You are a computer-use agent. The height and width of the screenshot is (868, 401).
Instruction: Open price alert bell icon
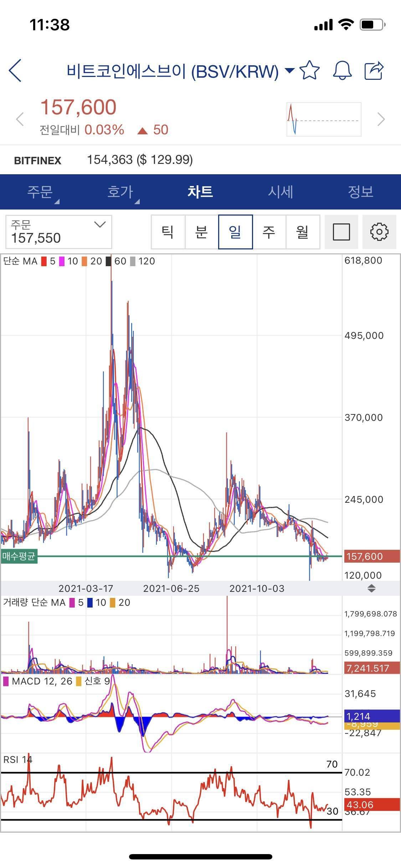(342, 71)
